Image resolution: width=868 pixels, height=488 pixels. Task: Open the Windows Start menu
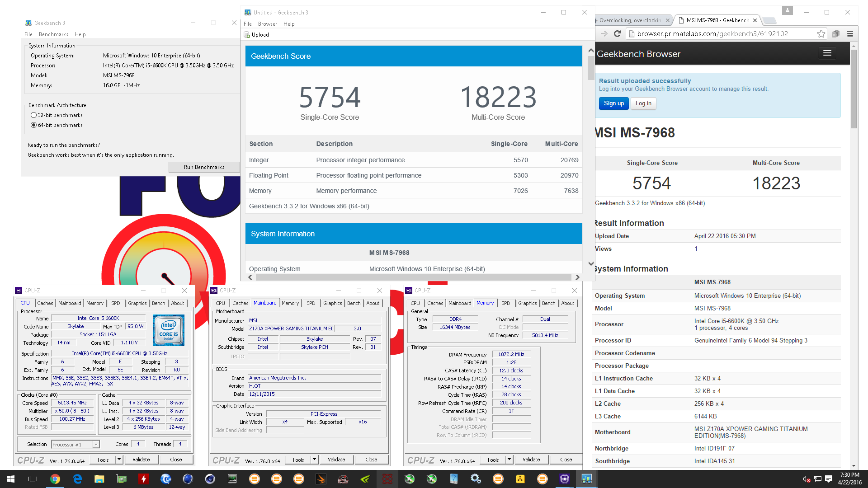tap(11, 479)
